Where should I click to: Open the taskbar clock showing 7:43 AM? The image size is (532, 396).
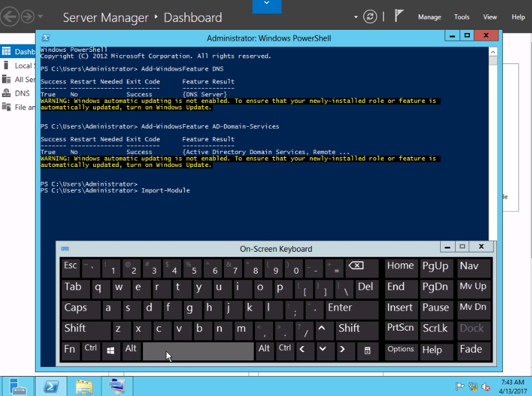[x=513, y=386]
